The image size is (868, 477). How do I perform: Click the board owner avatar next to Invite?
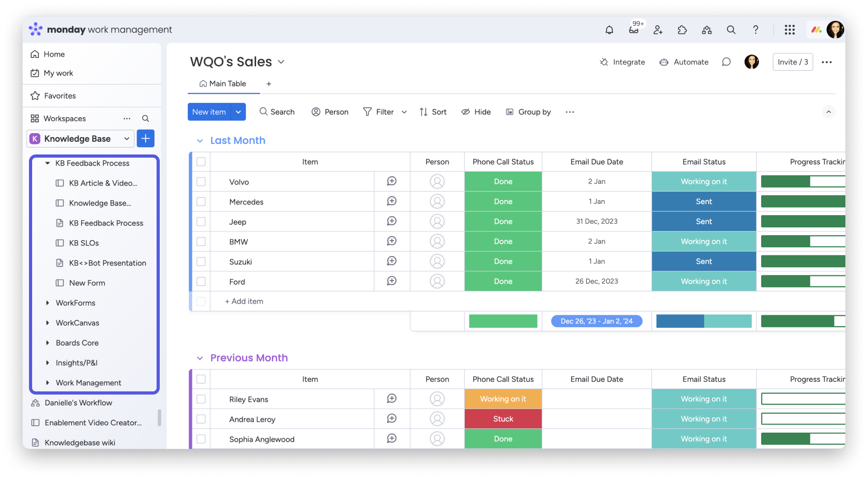tap(752, 62)
